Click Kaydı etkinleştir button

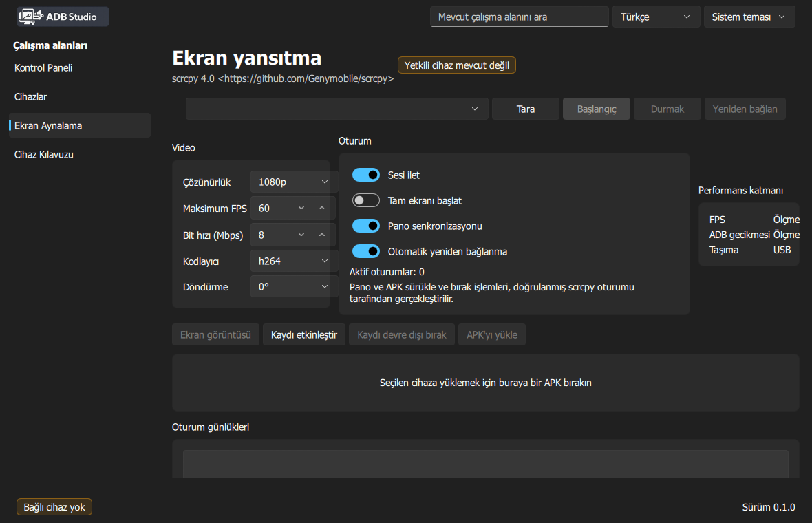pos(304,335)
